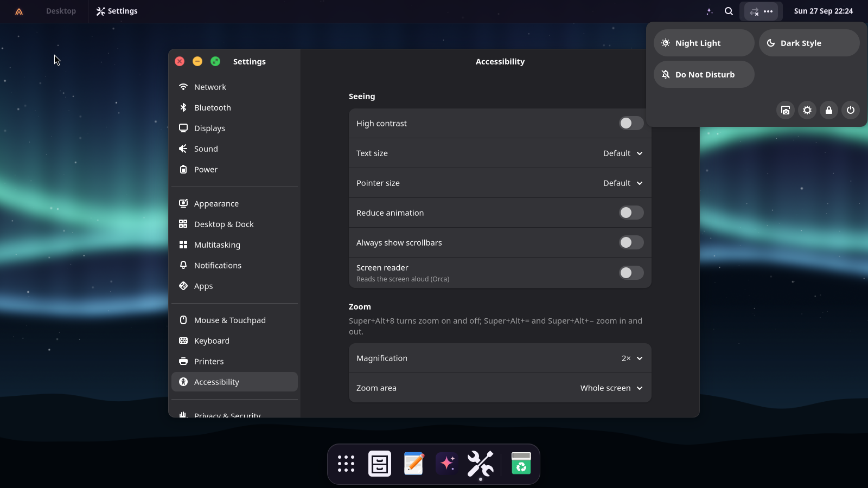This screenshot has height=488, width=868.
Task: Open Multitasking via its grid icon
Action: click(x=183, y=245)
